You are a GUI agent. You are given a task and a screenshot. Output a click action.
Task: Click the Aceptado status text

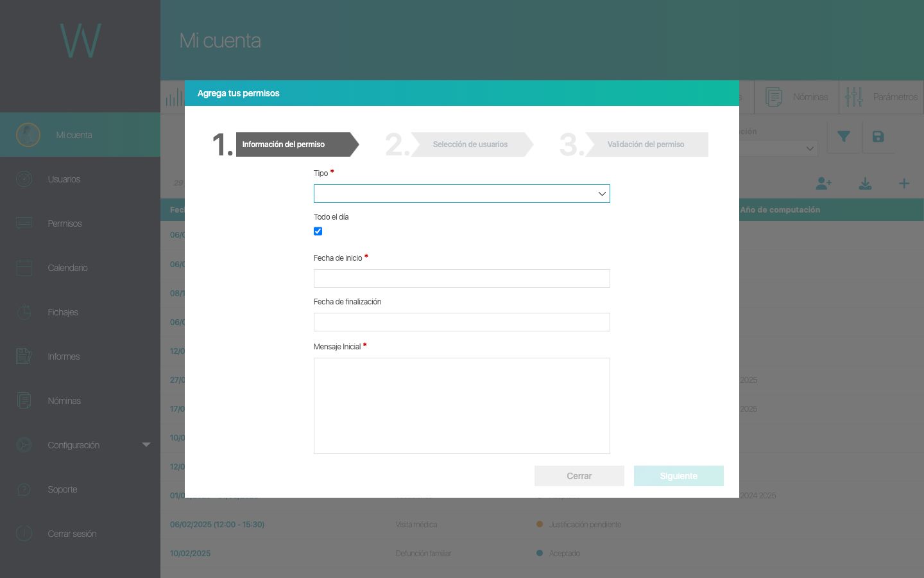click(565, 554)
